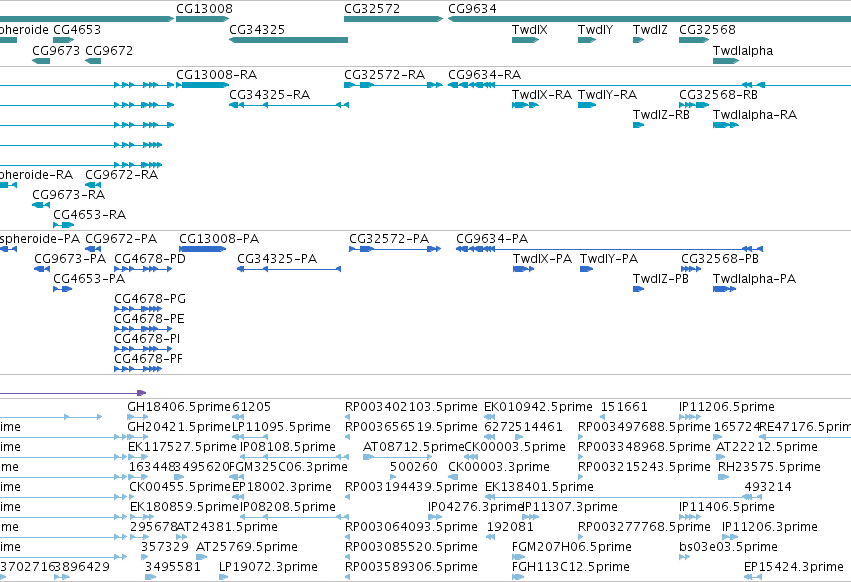Select EST EK117527.5prime
Screen dimensions: 851x582
point(138,457)
